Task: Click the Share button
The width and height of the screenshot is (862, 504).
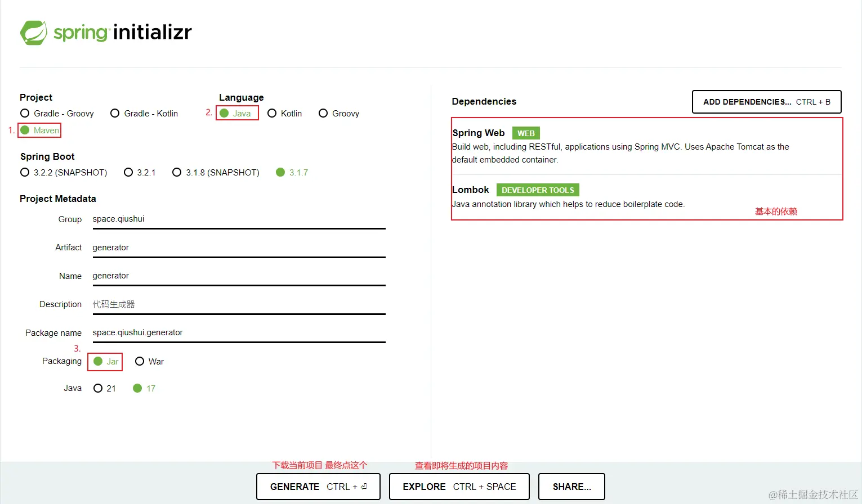Action: (571, 487)
